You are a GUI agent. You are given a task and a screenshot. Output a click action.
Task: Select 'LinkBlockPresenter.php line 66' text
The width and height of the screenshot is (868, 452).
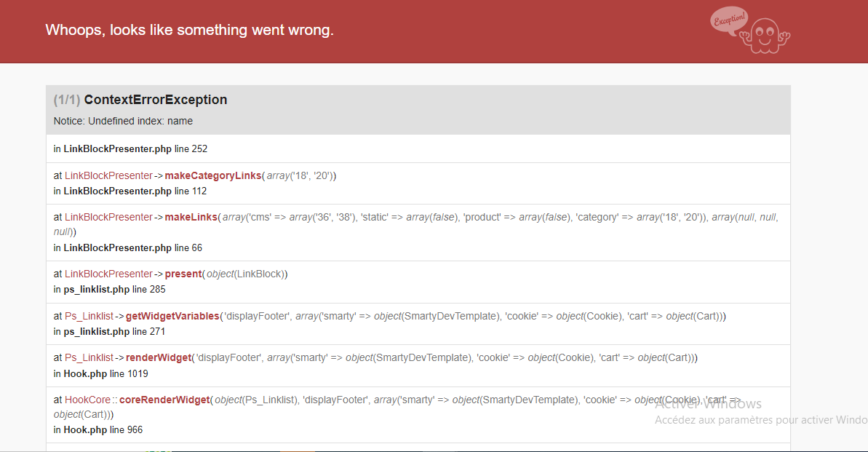coord(133,248)
